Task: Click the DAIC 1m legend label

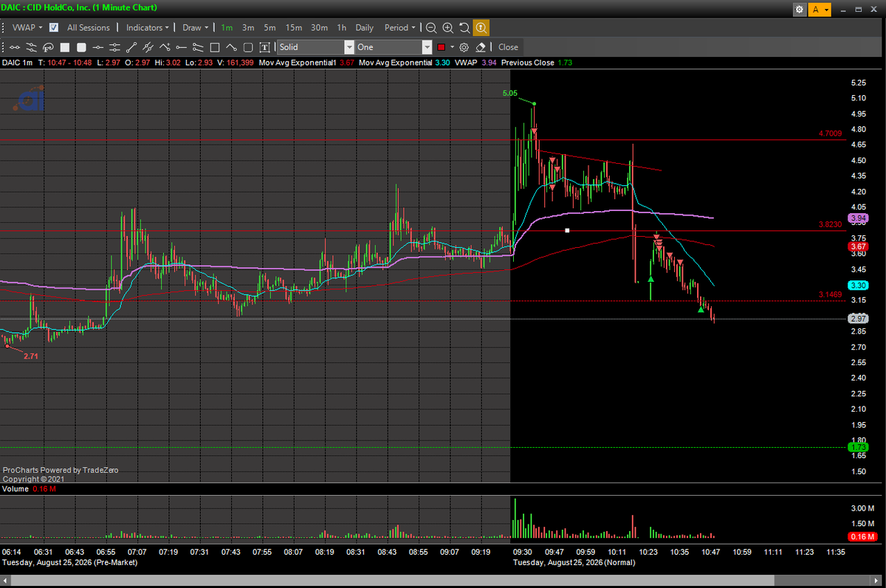Action: 17,63
